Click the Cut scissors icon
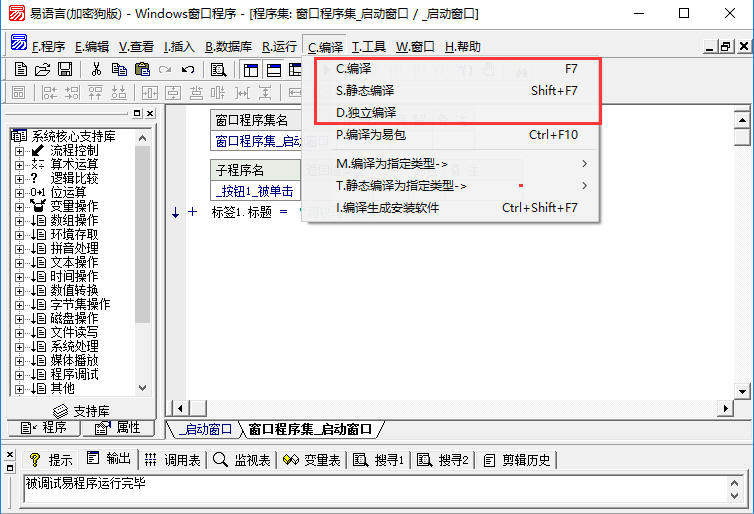The height and width of the screenshot is (514, 754). coord(96,69)
